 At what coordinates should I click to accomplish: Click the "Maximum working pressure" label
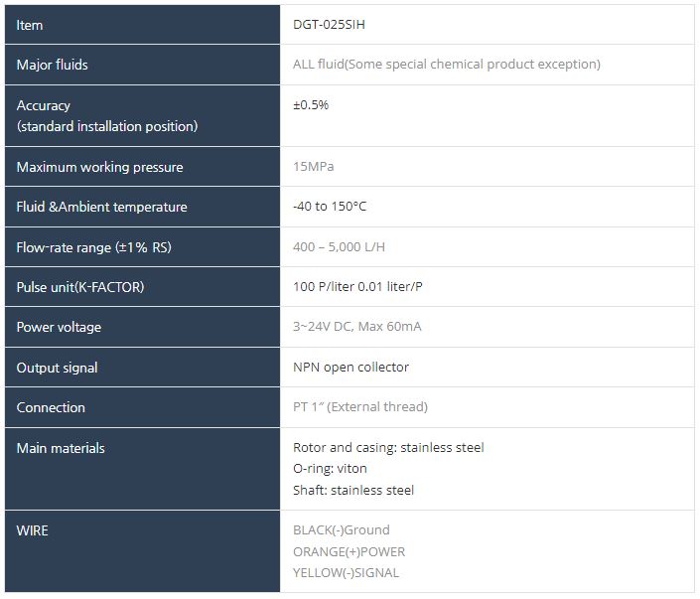click(100, 167)
